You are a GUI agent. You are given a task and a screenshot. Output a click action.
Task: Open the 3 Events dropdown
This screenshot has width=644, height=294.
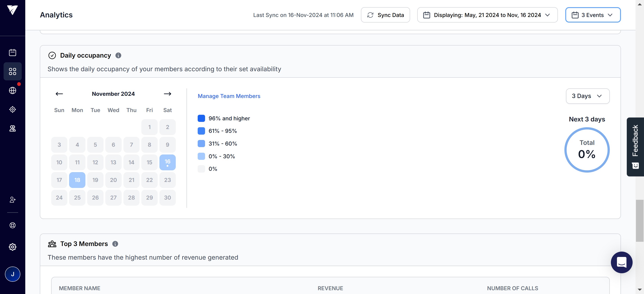pos(593,15)
